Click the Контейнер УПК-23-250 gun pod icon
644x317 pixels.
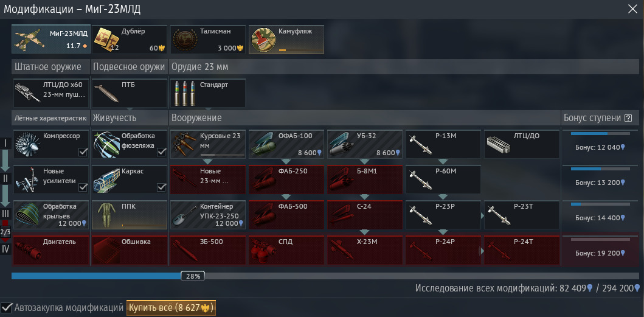point(184,215)
